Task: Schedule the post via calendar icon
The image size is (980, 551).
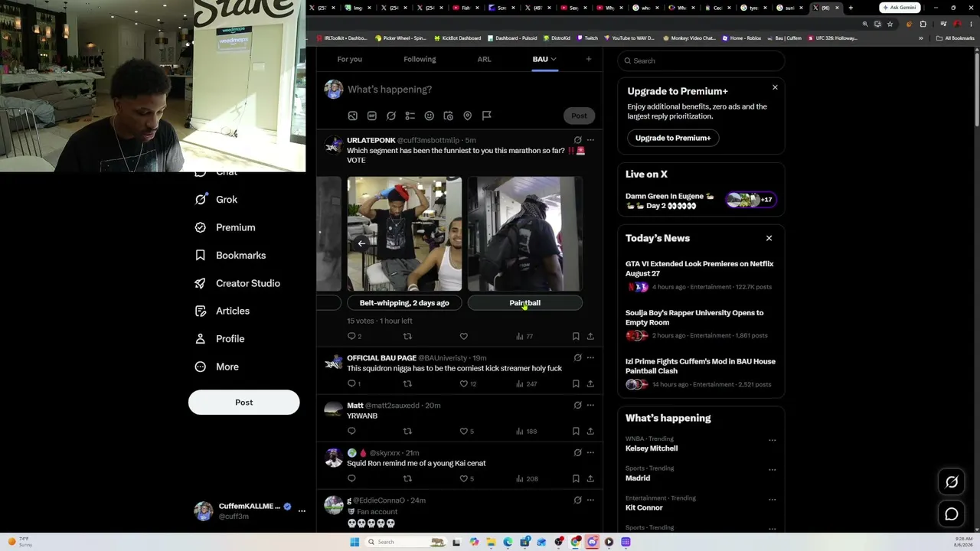Action: [448, 116]
